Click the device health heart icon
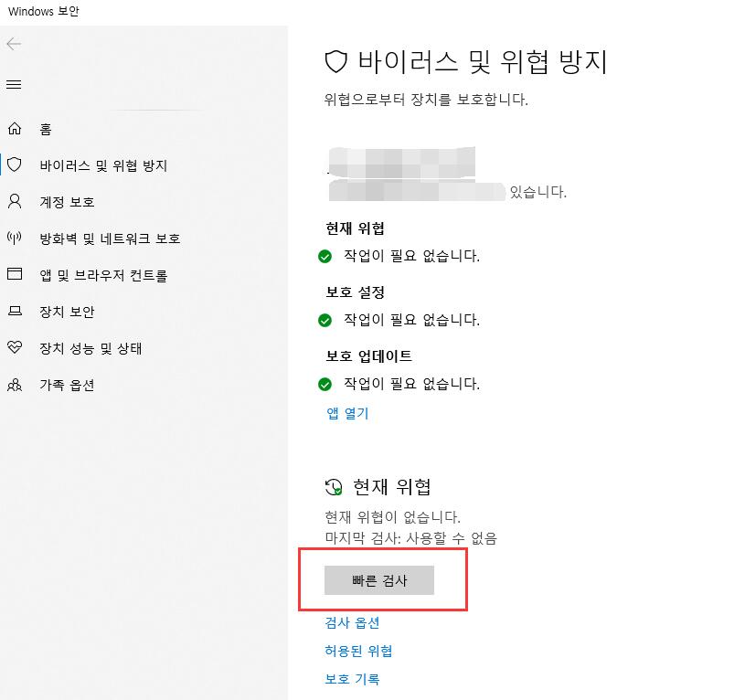Viewport: 745px width, 700px height. (x=15, y=347)
